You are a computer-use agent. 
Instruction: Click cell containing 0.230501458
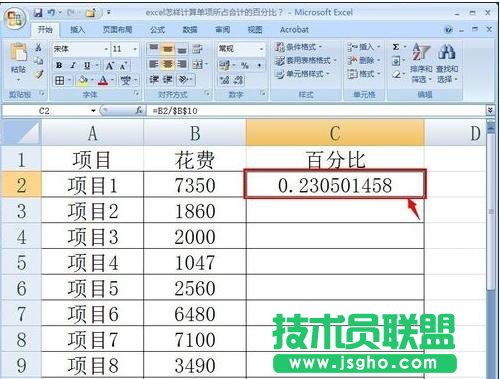click(x=335, y=185)
